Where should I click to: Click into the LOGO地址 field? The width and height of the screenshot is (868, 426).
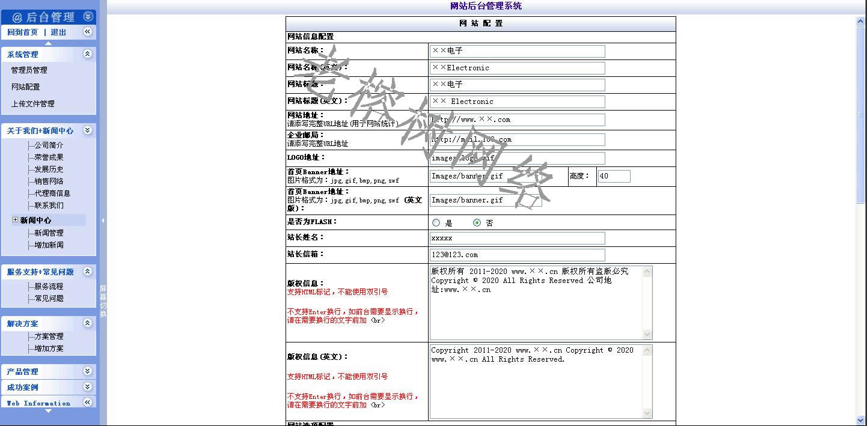[x=518, y=158]
